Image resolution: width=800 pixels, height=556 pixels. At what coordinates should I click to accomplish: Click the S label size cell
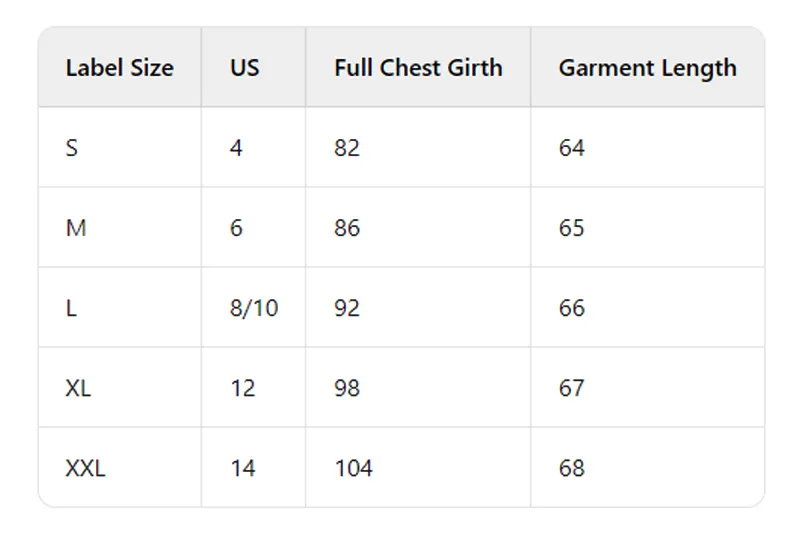click(x=119, y=147)
